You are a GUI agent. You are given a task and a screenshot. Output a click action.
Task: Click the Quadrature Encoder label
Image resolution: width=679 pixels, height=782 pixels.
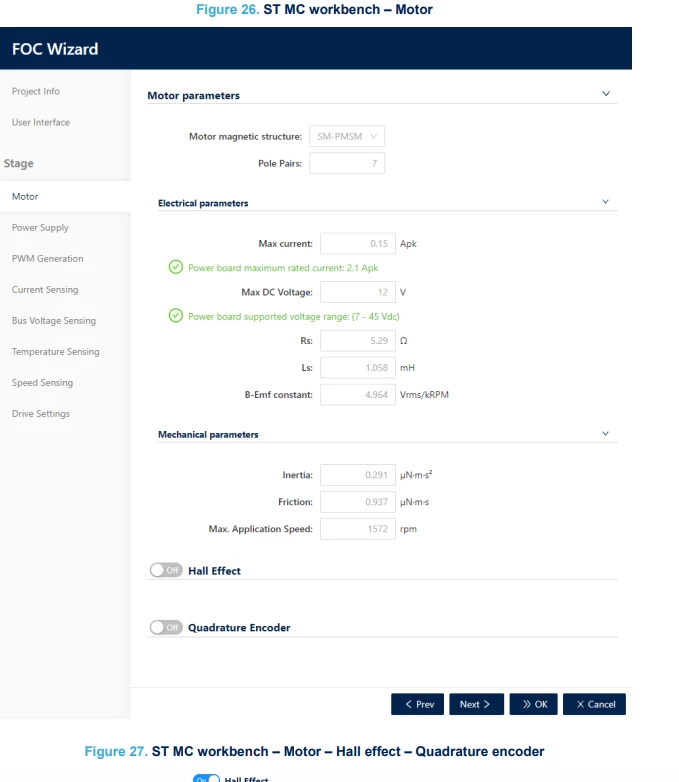[239, 628]
